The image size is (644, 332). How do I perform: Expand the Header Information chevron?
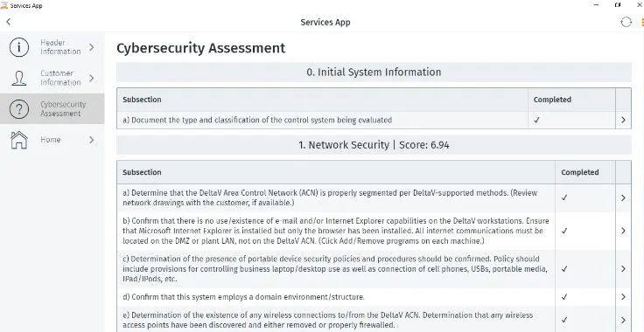click(91, 47)
